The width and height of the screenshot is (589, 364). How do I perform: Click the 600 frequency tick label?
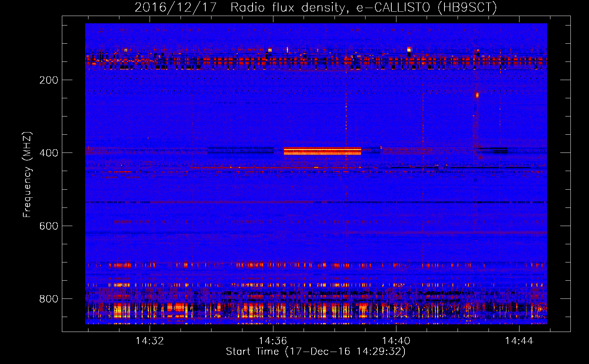click(49, 226)
